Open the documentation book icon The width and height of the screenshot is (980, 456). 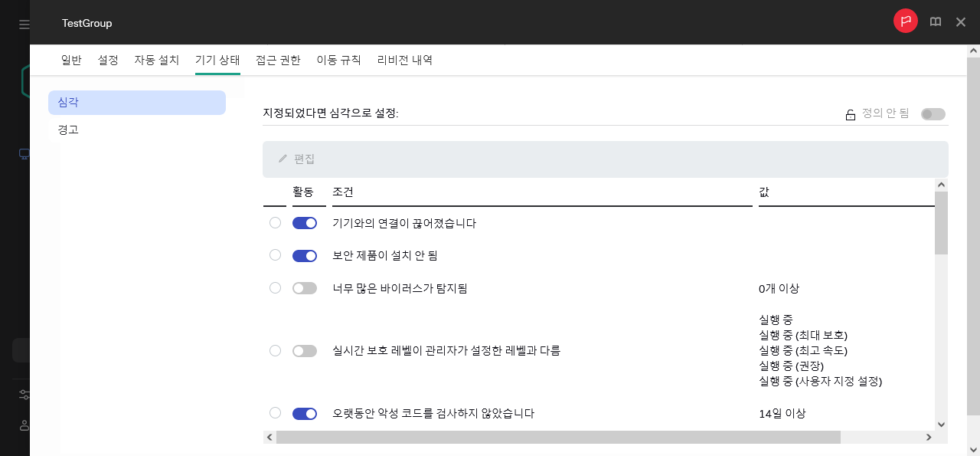tap(935, 21)
